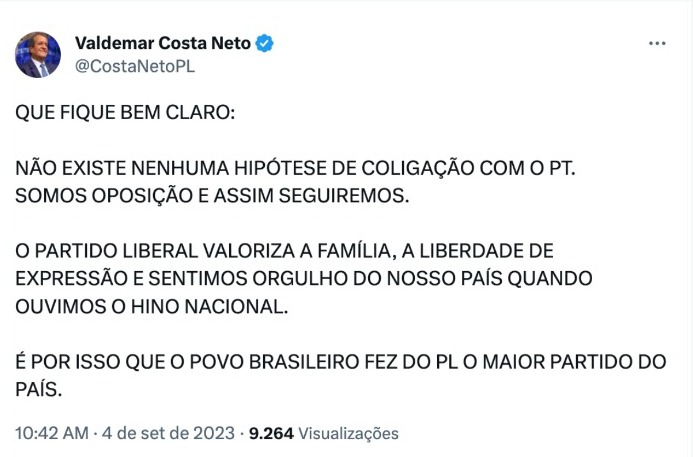
Task: Open the @CostaNetoPL handle link
Action: (x=135, y=67)
